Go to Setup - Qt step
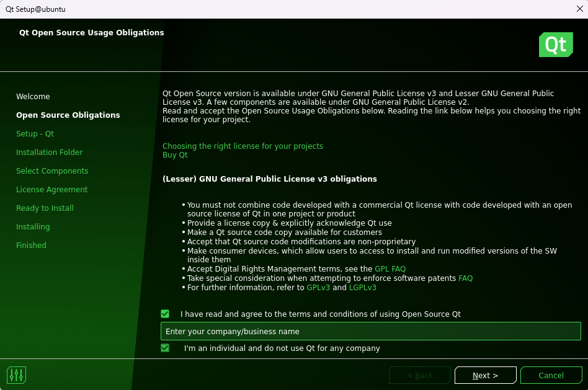 [35, 134]
